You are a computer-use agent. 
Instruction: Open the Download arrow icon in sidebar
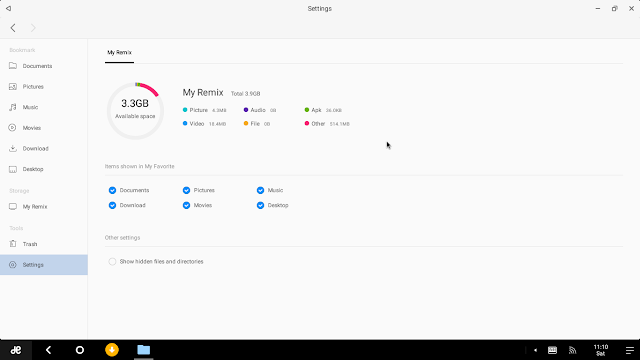coord(13,148)
